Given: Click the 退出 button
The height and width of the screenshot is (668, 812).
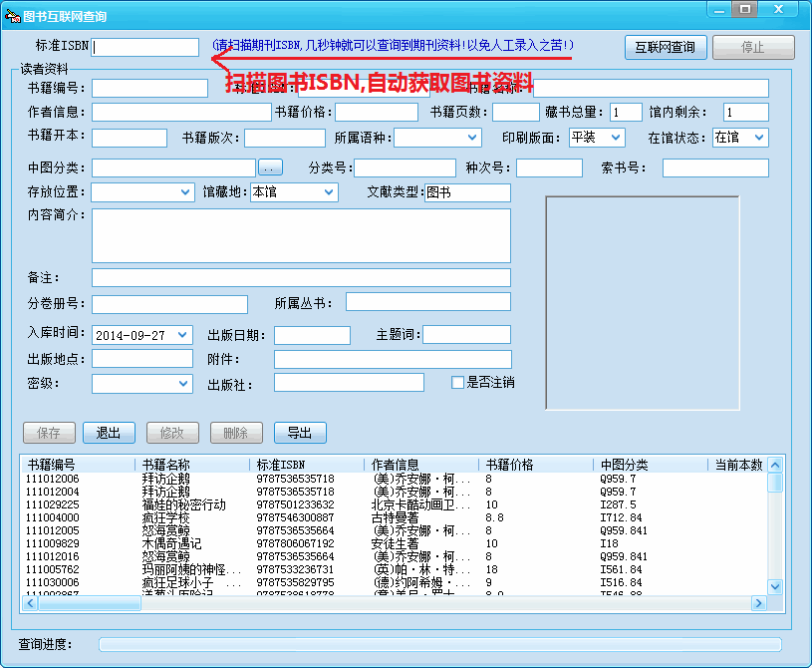Looking at the screenshot, I should click(x=109, y=433).
